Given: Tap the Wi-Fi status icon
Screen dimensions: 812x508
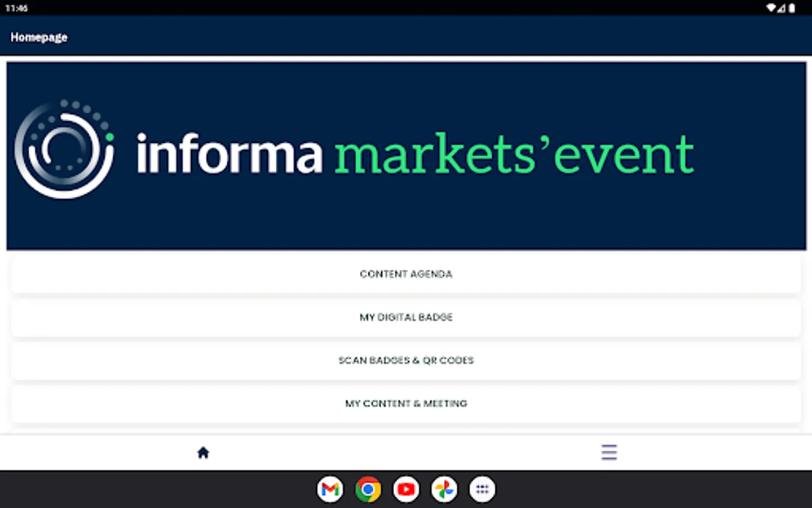Looking at the screenshot, I should pos(771,8).
